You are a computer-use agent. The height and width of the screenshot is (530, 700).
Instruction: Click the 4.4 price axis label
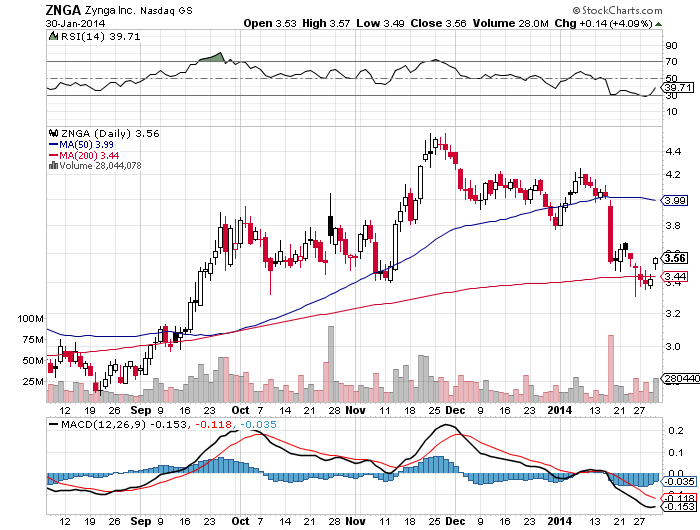(673, 152)
